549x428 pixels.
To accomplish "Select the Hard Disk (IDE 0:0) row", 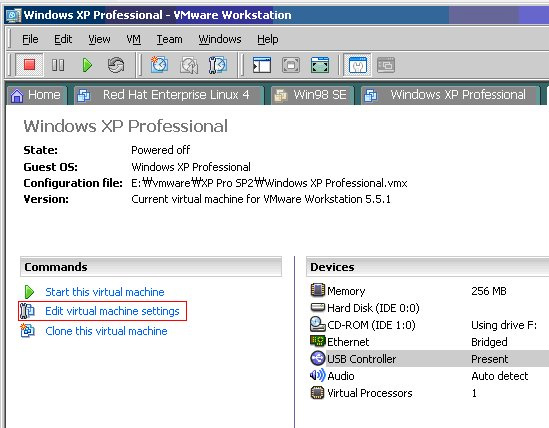I will pyautogui.click(x=429, y=308).
